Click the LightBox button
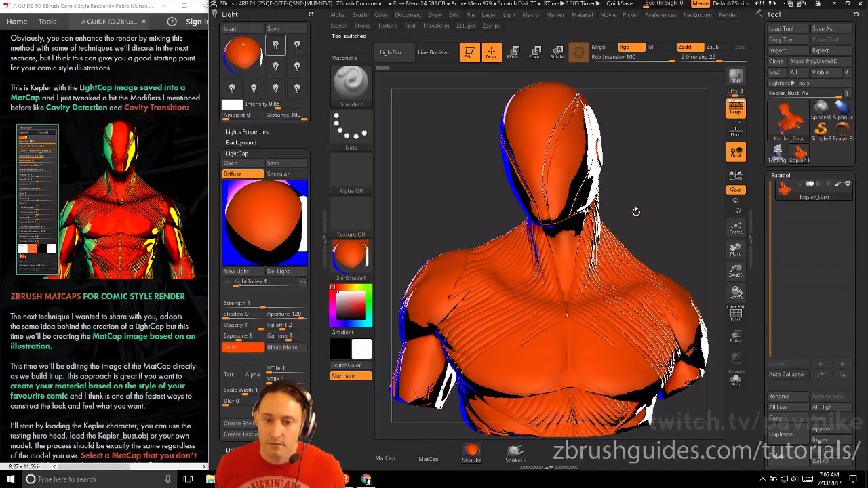This screenshot has width=868, height=488. point(391,52)
